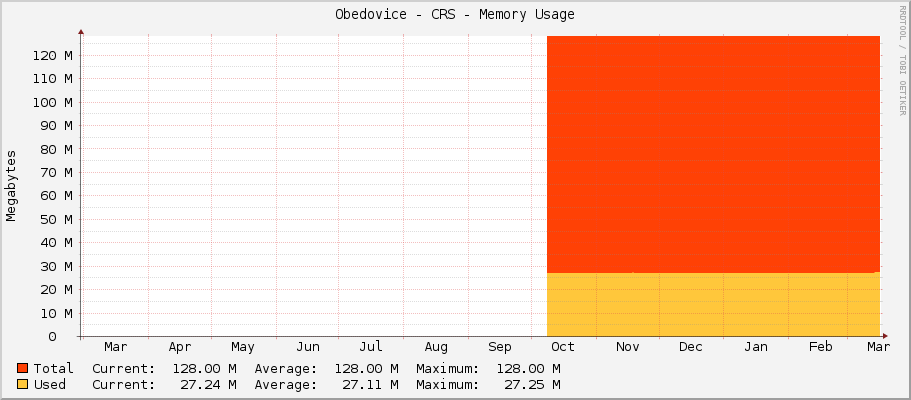
Task: Click the Used current value '27.24 M'
Action: tap(209, 384)
